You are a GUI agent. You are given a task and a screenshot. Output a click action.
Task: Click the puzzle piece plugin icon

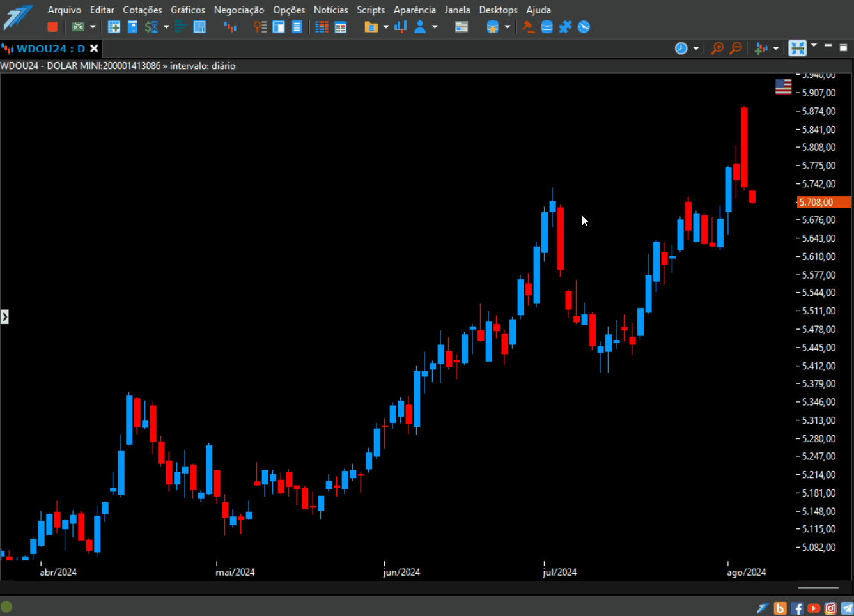(x=565, y=27)
